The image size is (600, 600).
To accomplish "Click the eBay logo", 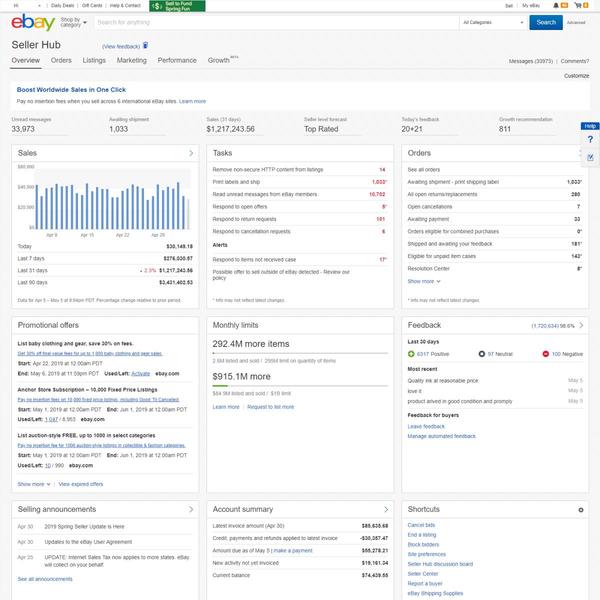I will [33, 23].
